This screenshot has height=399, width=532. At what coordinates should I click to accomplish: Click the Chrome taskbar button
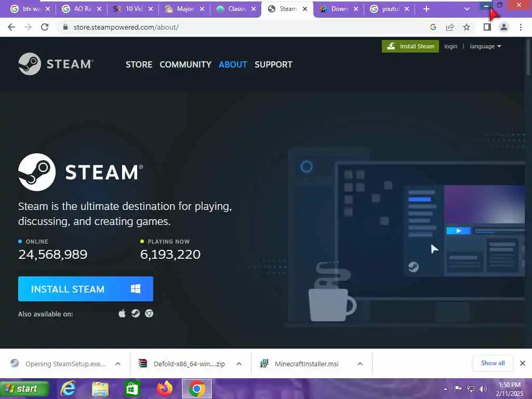pos(197,389)
